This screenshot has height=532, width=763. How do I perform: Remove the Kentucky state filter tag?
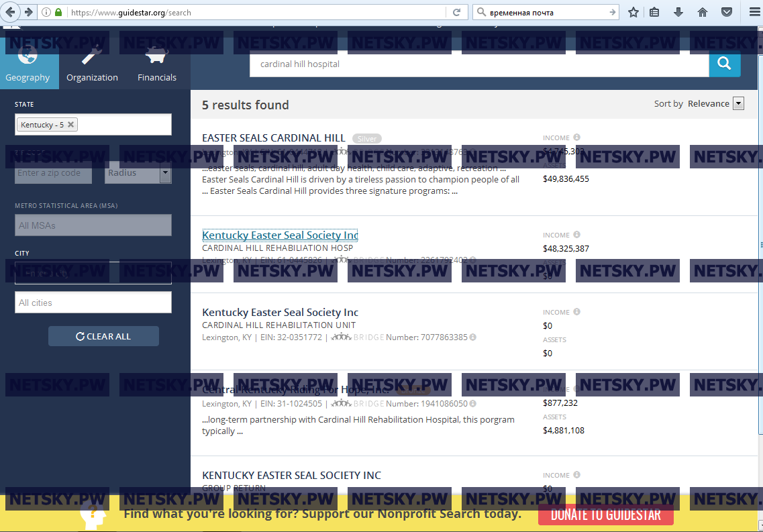click(71, 125)
